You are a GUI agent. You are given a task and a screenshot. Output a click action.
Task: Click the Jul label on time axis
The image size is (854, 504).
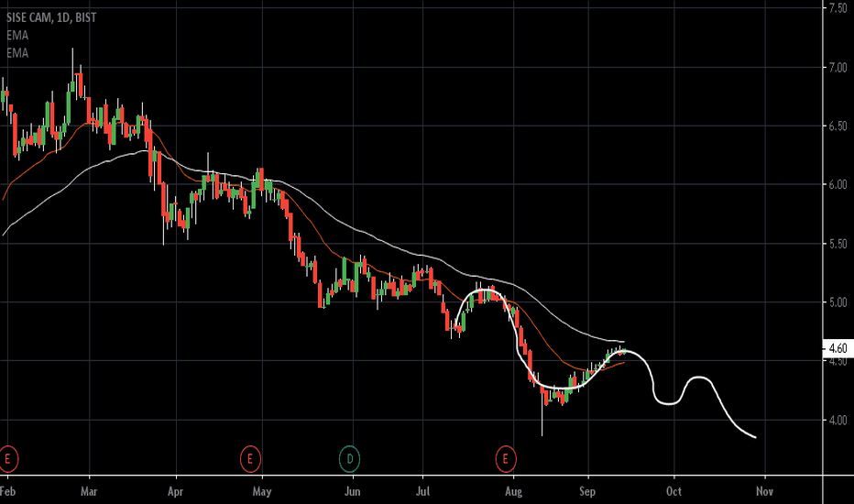pos(422,491)
